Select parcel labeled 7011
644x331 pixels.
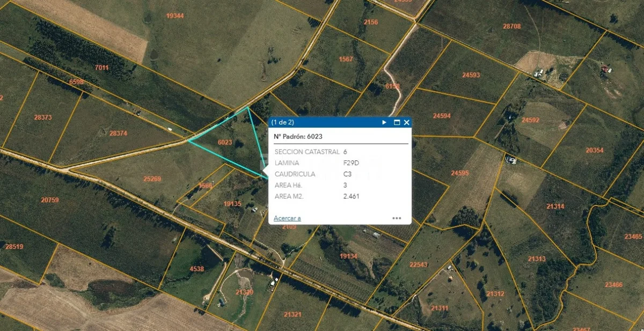pos(101,68)
